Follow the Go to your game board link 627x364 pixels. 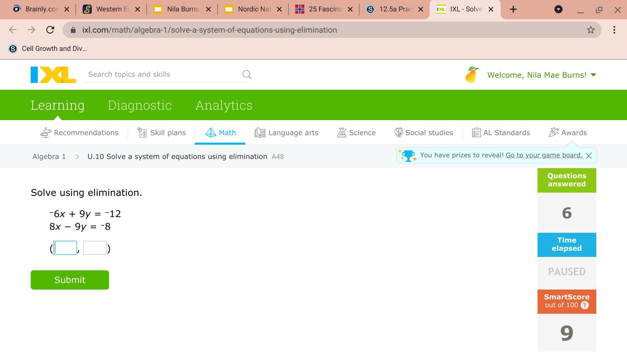click(544, 155)
